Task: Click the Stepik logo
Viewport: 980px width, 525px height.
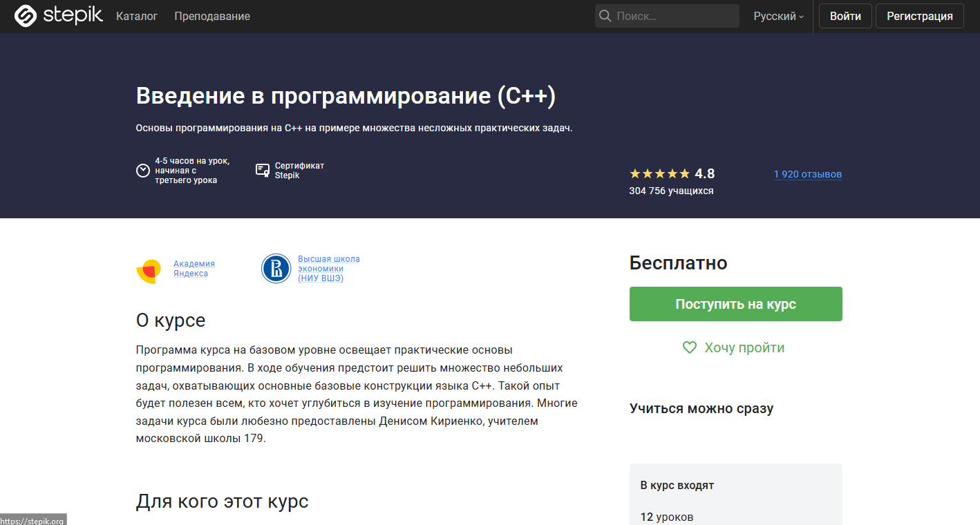Action: (58, 15)
